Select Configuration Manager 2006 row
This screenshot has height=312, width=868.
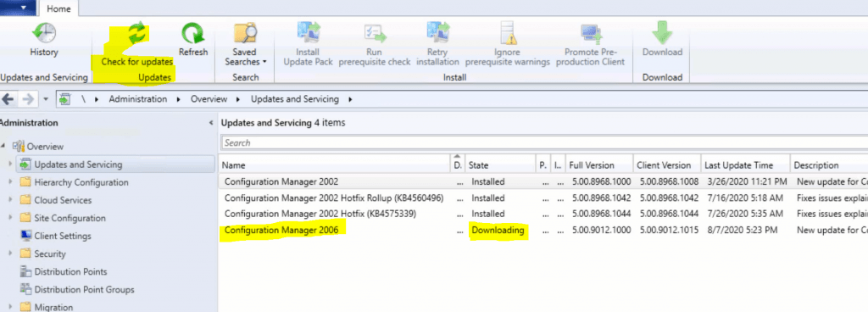pyautogui.click(x=542, y=230)
